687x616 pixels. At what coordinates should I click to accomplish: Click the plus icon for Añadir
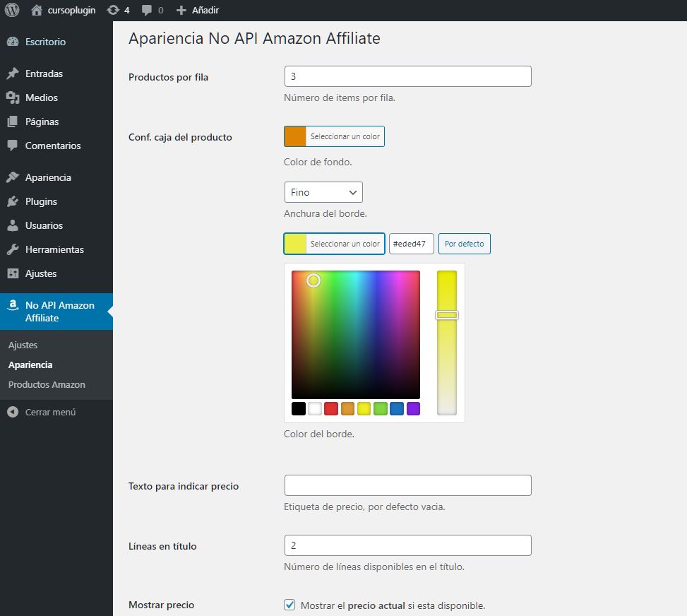[x=181, y=10]
